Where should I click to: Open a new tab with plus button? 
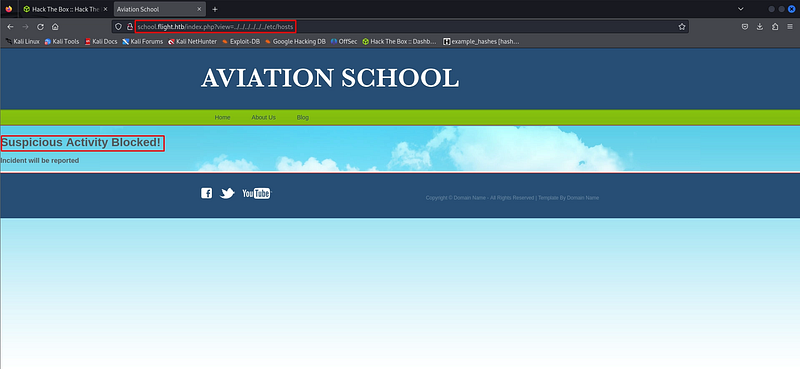[215, 9]
